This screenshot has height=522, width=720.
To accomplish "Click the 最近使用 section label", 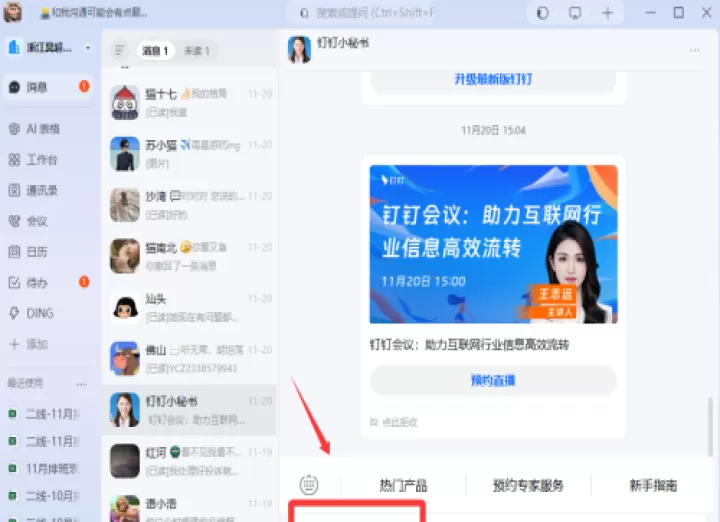I will point(25,383).
